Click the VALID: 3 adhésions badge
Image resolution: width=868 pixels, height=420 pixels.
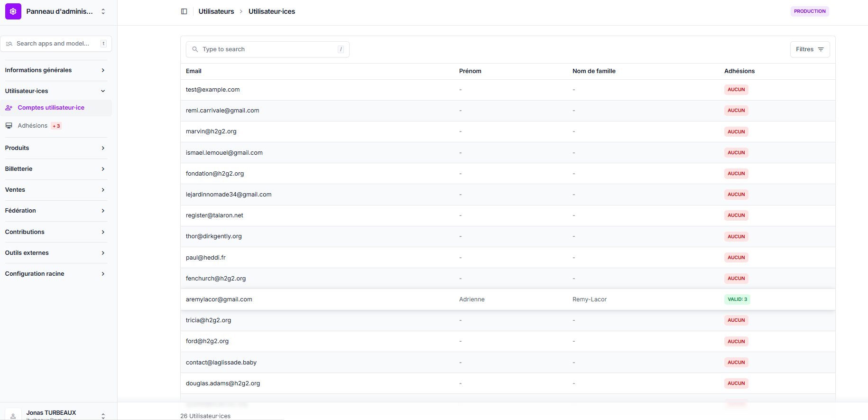pyautogui.click(x=737, y=299)
